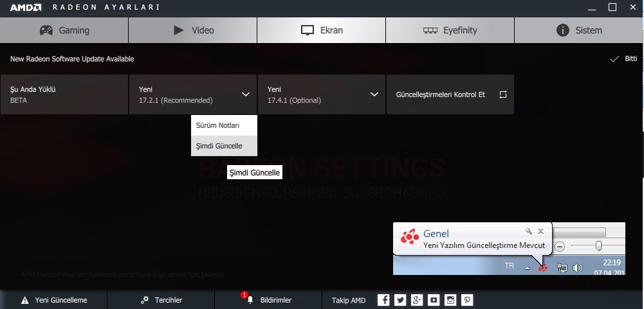
Task: Open AMD Twitter page icon
Action: click(400, 300)
